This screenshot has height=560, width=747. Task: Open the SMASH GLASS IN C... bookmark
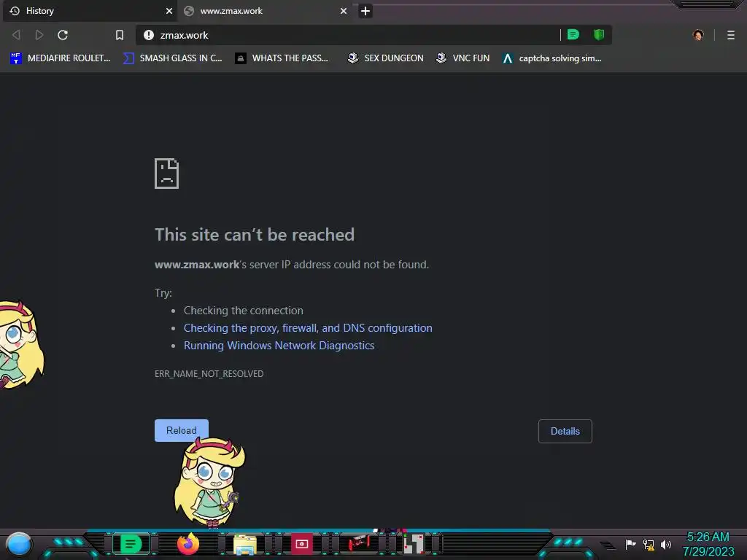coord(172,58)
